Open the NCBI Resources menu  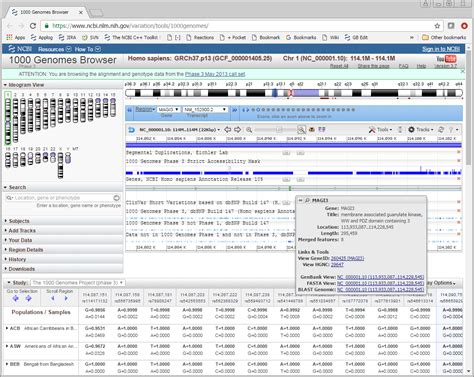pyautogui.click(x=55, y=49)
